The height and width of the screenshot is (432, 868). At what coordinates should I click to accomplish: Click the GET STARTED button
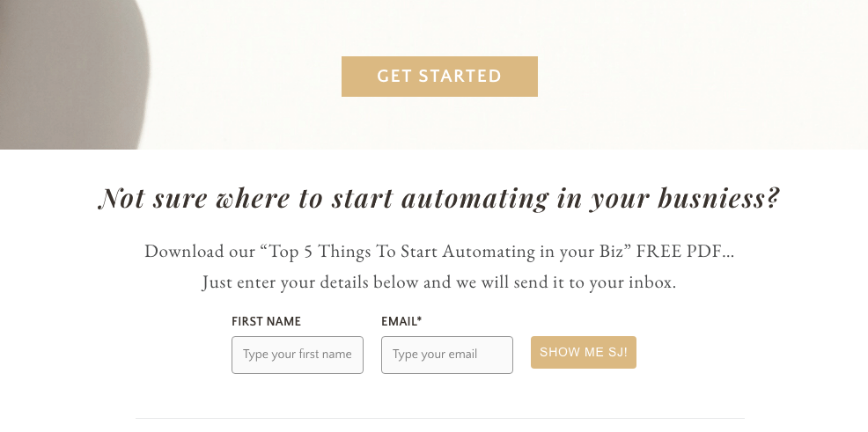coord(439,77)
